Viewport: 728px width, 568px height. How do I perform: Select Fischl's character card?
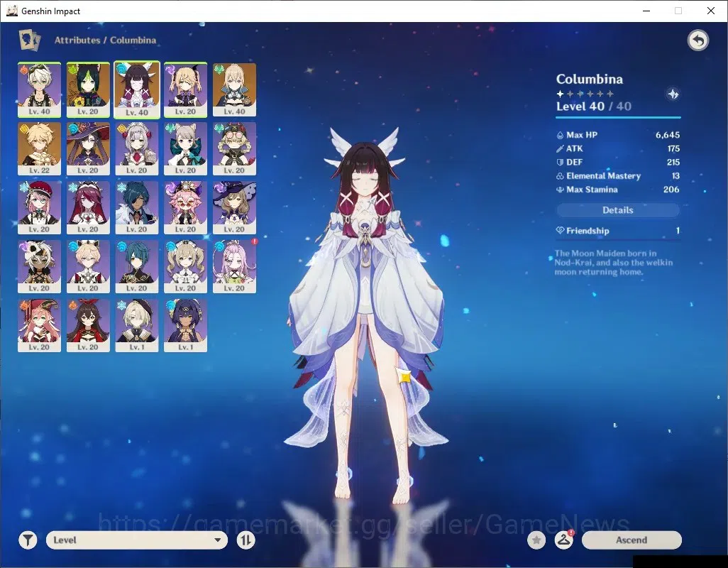[x=186, y=89]
